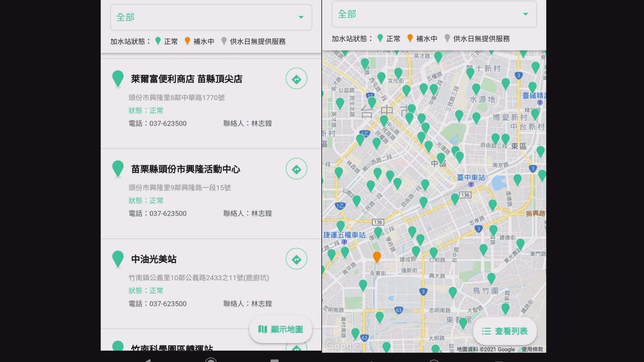Select 竹南科學園區轉運站 list item
The width and height of the screenshot is (644, 362).
pos(172,347)
